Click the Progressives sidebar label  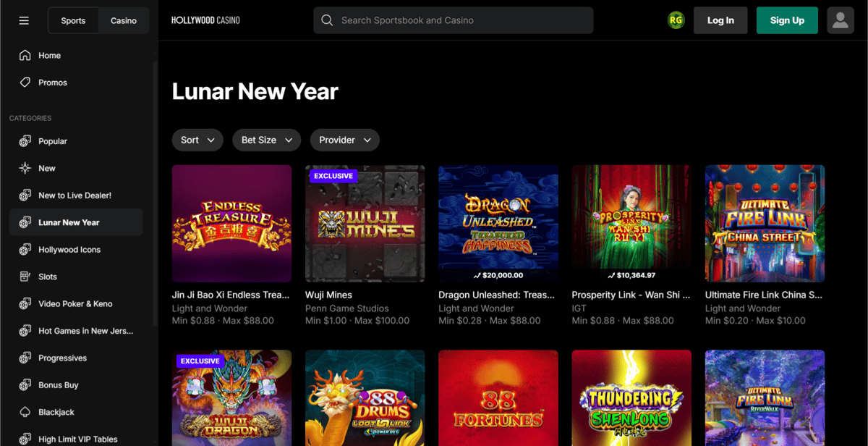[x=62, y=358]
